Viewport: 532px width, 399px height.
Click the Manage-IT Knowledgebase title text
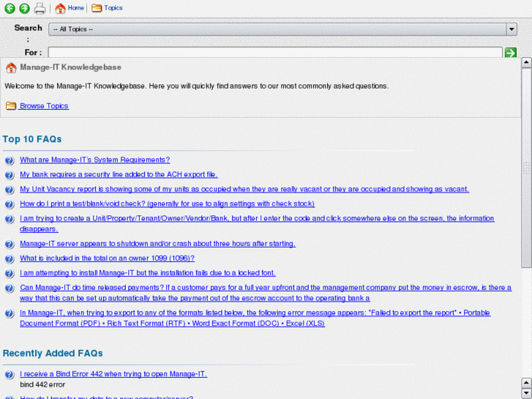tap(70, 67)
